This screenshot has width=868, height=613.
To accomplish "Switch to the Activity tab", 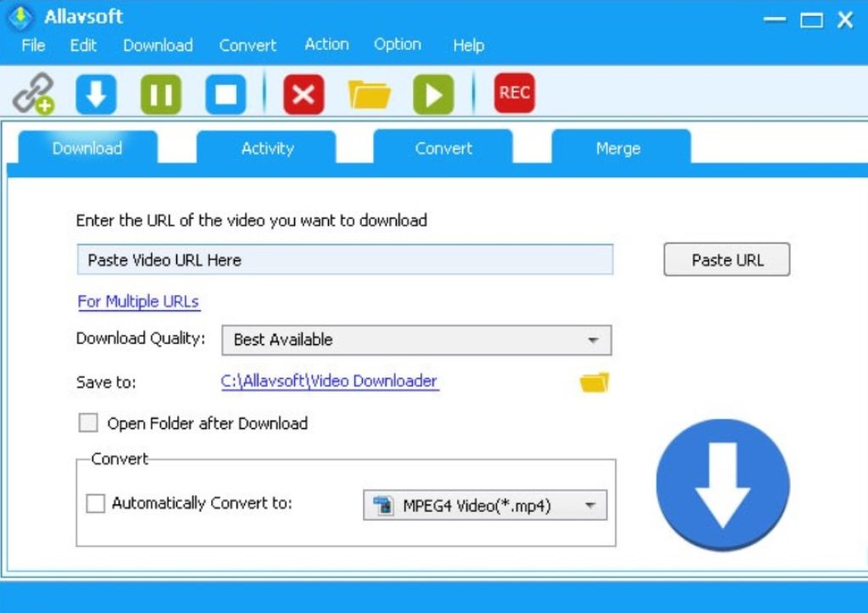I will click(x=268, y=148).
